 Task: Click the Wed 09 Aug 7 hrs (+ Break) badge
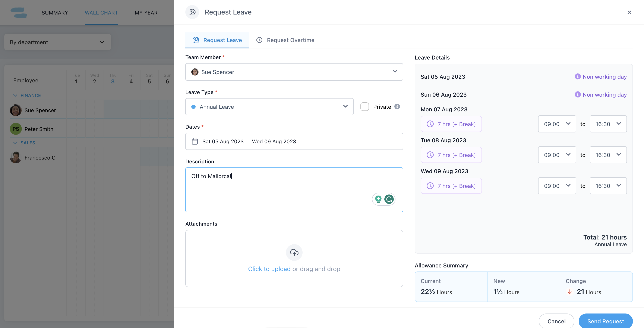(451, 186)
